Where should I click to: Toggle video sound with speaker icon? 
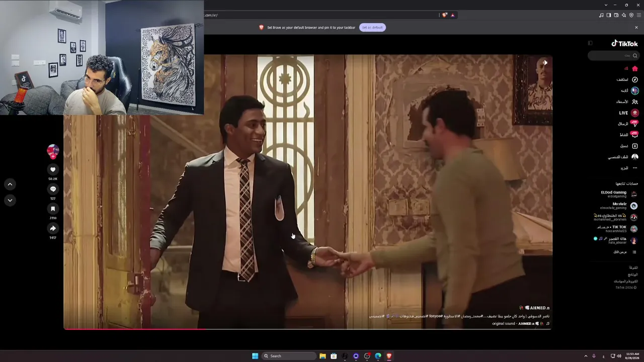pyautogui.click(x=545, y=63)
